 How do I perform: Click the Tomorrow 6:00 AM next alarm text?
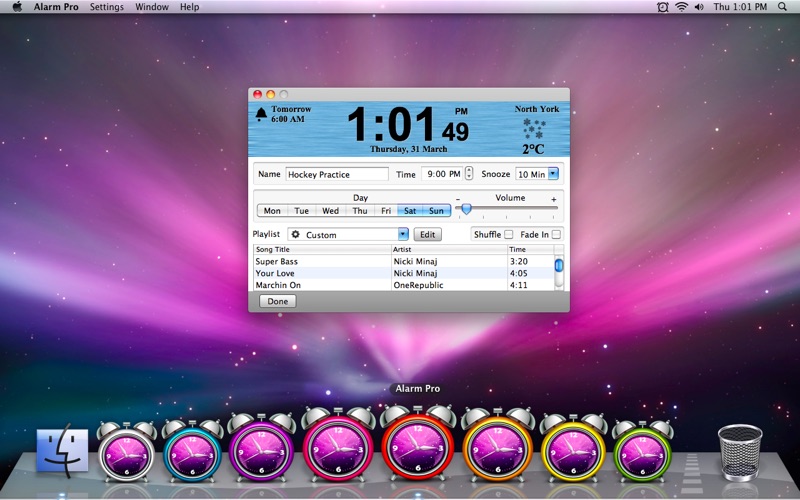point(291,114)
